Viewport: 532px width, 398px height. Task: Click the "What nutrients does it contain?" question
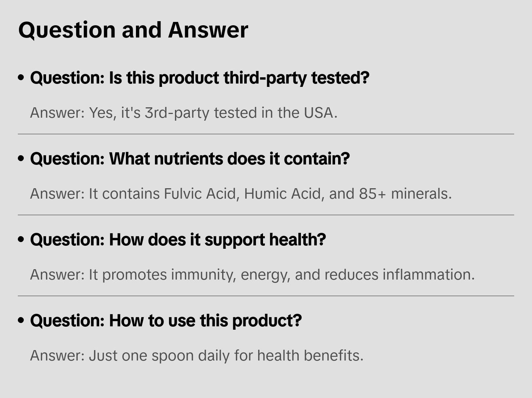click(190, 159)
